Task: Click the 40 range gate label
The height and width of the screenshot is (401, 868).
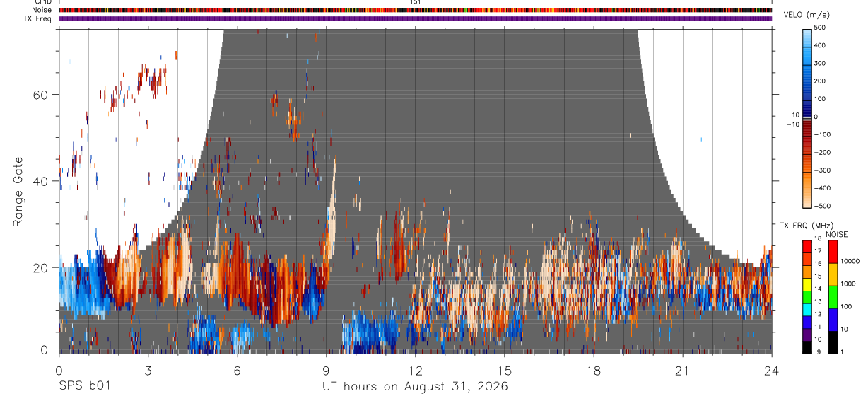Action: pyautogui.click(x=42, y=181)
